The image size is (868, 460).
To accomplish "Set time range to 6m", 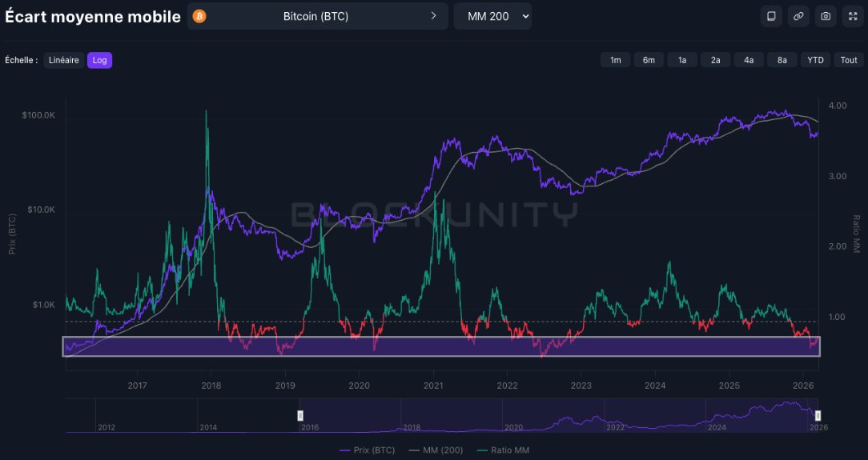I will [x=649, y=60].
